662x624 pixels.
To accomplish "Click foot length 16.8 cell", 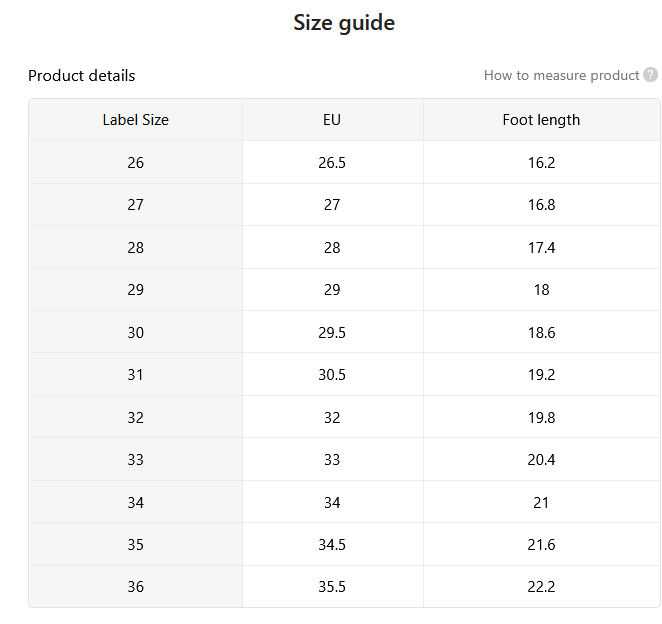I will (x=541, y=205).
